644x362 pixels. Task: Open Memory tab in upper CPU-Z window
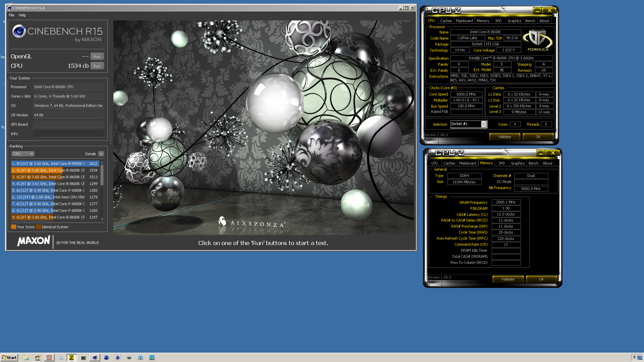click(483, 21)
